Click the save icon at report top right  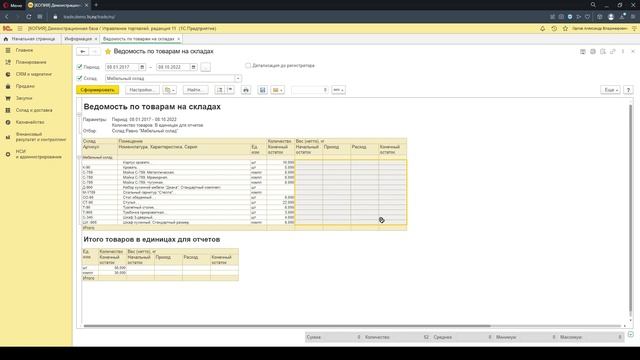(582, 51)
